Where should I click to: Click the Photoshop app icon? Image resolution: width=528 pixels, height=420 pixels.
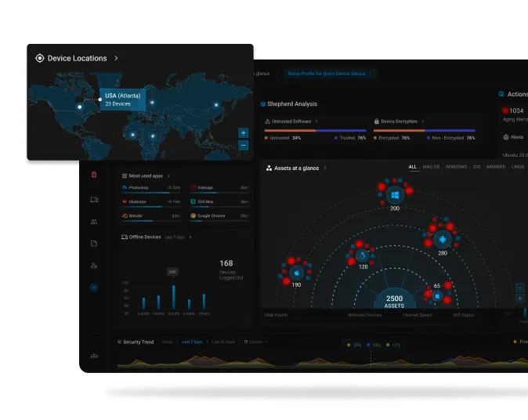click(125, 187)
